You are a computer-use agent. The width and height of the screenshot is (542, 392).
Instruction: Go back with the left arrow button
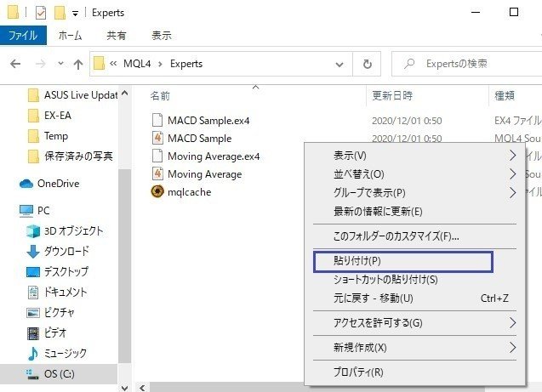click(15, 64)
